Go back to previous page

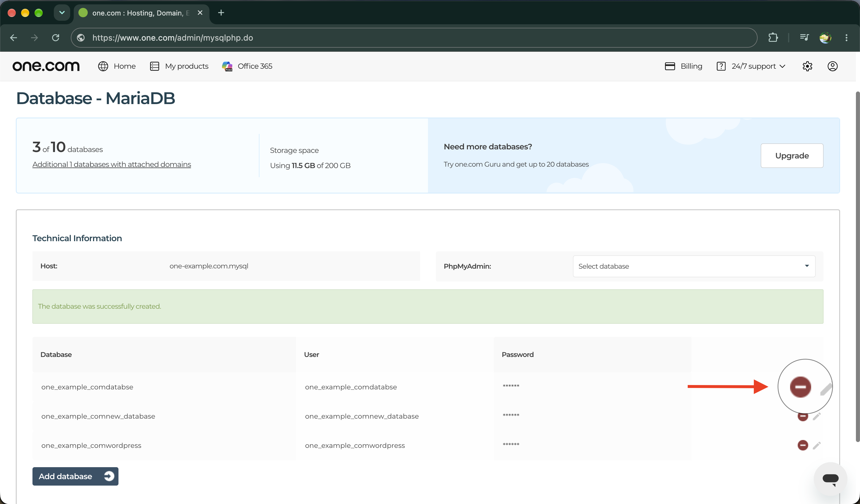(x=14, y=37)
